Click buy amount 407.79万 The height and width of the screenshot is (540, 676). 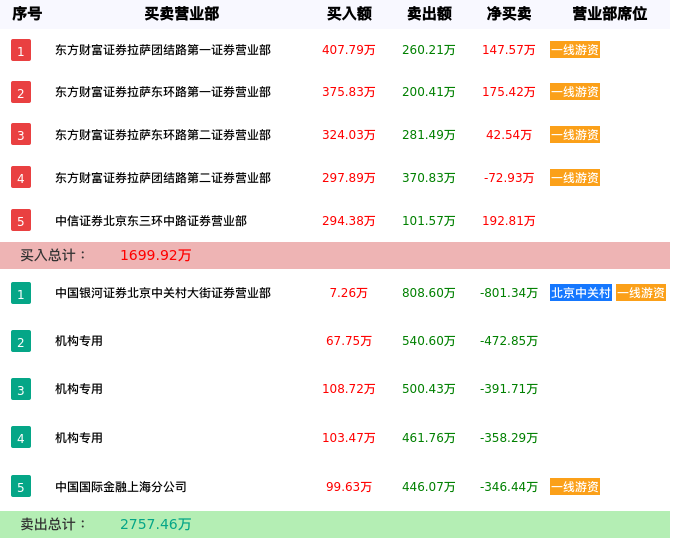tap(349, 50)
